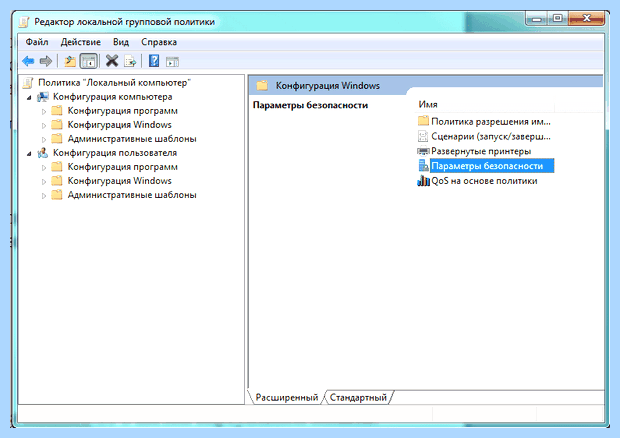Select Конфигурация программ under Конфигурация компьютера

[x=123, y=111]
